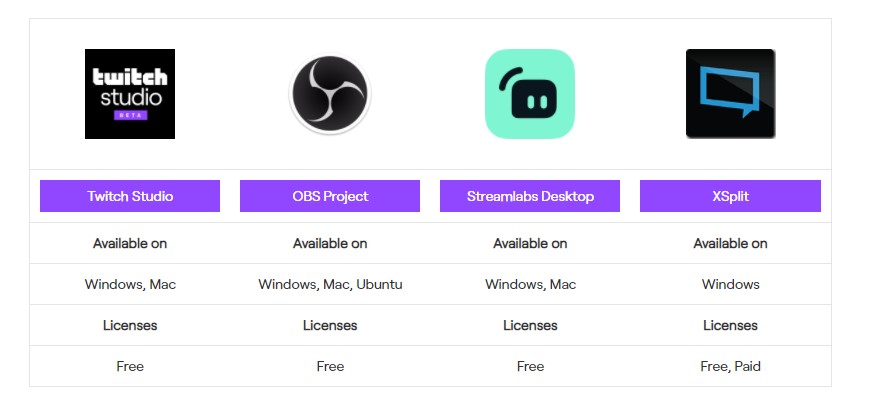Image resolution: width=869 pixels, height=406 pixels.
Task: Click 'Licenses' heading in OBS Project column
Action: click(330, 325)
